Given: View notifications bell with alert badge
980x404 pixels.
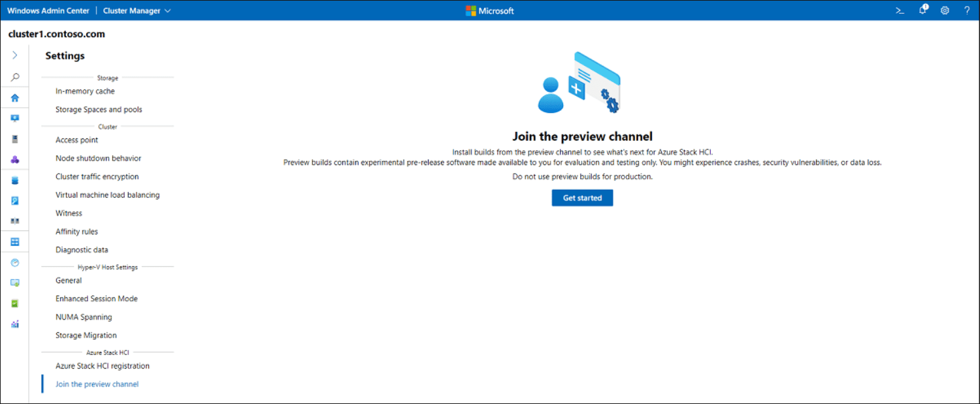Looking at the screenshot, I should (923, 10).
